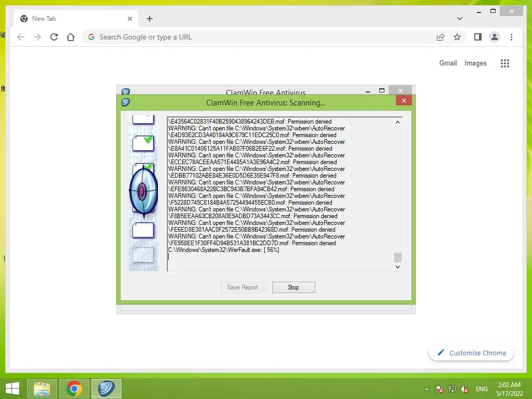Maximize the ClamWin Free Antivirus main window
This screenshot has height=399, width=532.
tap(382, 90)
